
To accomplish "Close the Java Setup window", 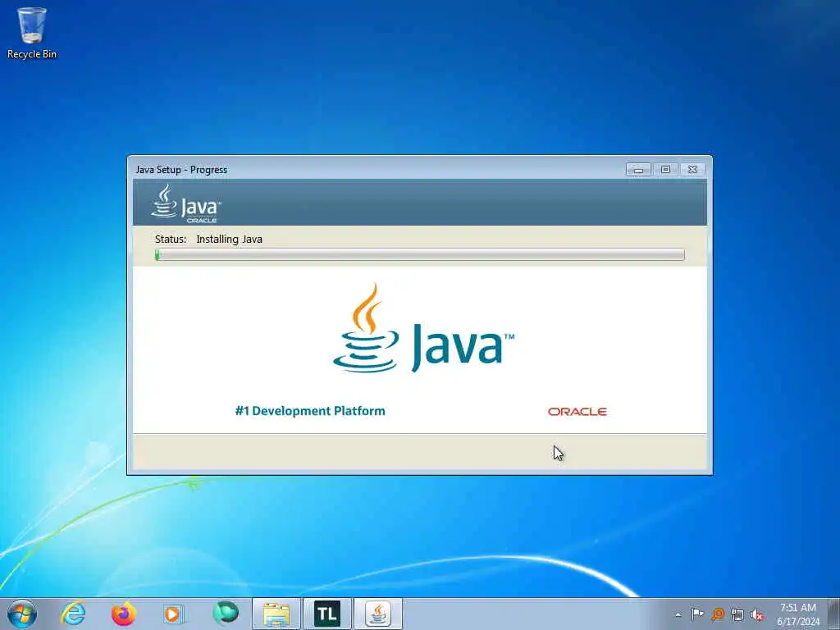I will click(692, 169).
